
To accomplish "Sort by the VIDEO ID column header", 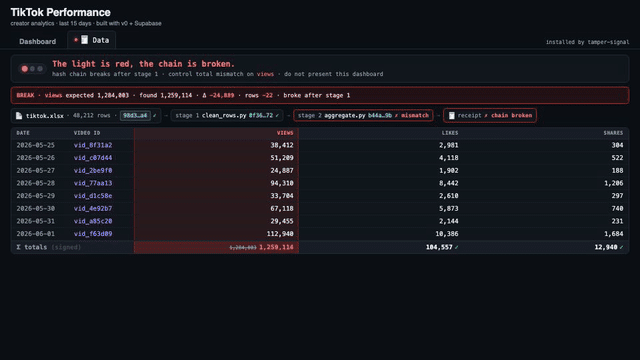I will click(87, 133).
